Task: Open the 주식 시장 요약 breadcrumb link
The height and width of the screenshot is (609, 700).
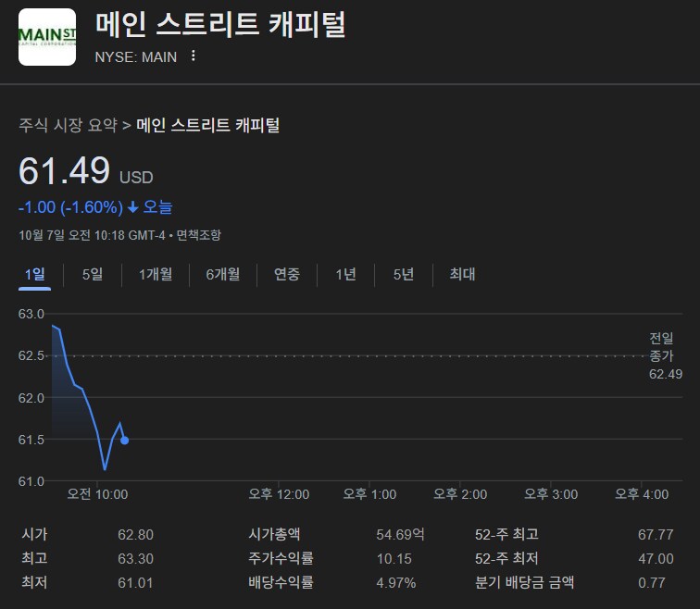Action: (x=69, y=125)
